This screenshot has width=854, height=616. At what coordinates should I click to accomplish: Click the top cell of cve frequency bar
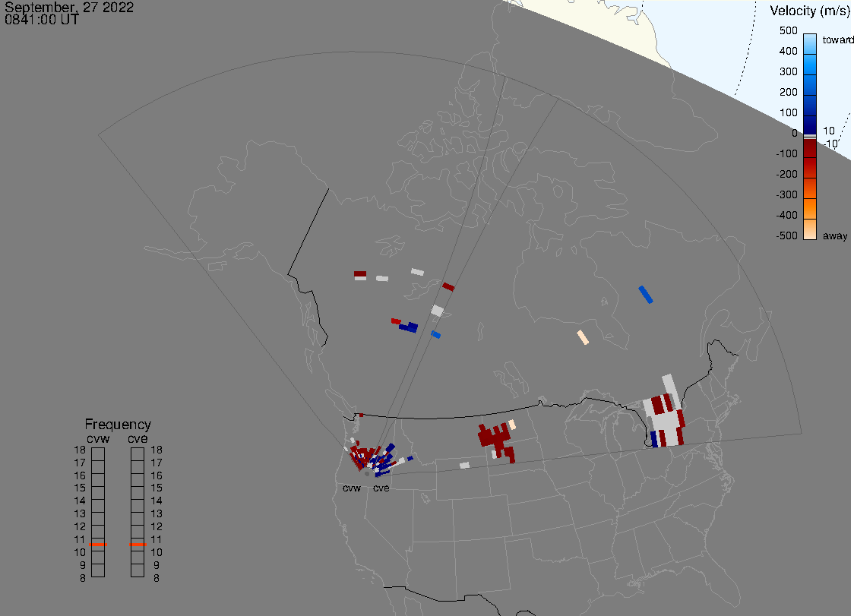coord(138,454)
